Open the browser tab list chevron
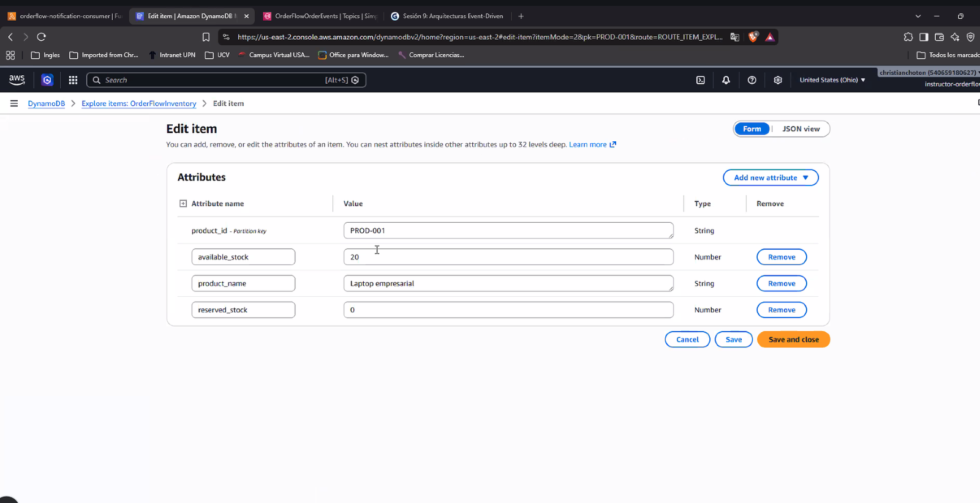This screenshot has height=503, width=980. [x=918, y=16]
